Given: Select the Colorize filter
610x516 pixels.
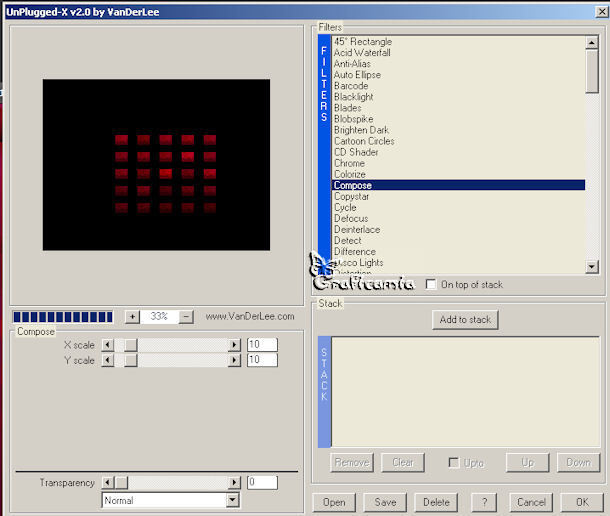Looking at the screenshot, I should click(458, 174).
